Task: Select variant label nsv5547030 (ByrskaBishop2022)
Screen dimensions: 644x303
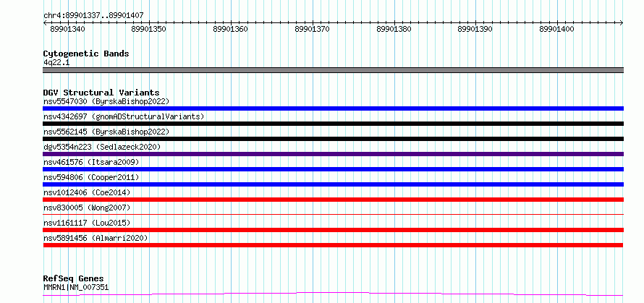Action: point(106,101)
